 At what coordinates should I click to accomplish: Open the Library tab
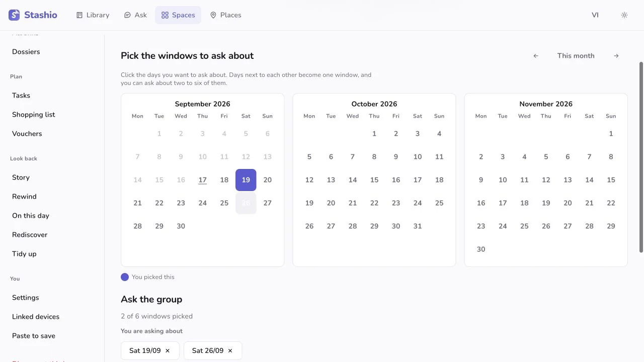coord(93,15)
